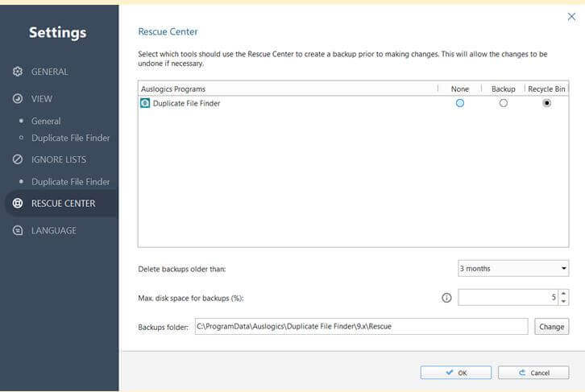Click the Duplicate File Finder program icon

tap(145, 103)
